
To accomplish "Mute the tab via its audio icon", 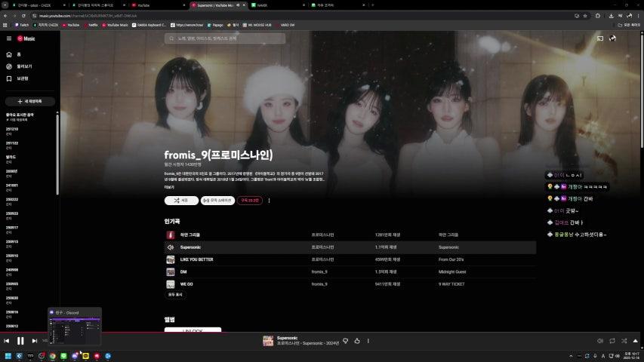I will (x=238, y=5).
